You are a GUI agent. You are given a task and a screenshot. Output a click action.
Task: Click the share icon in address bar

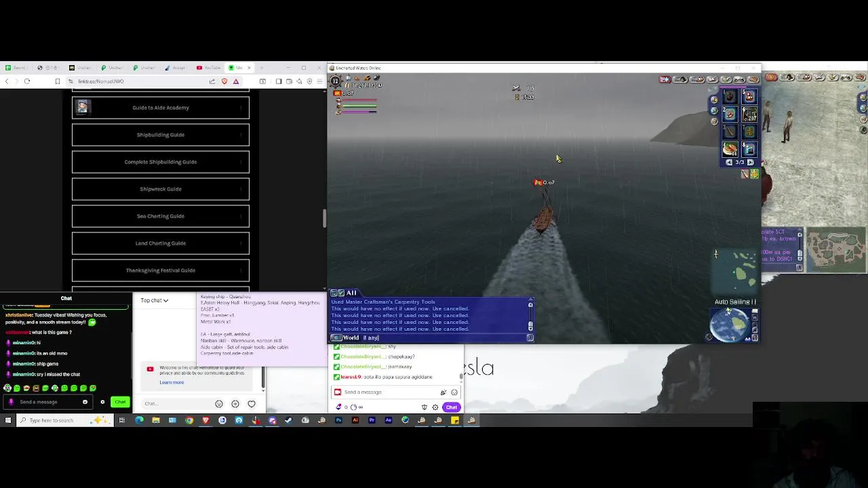[x=212, y=81]
